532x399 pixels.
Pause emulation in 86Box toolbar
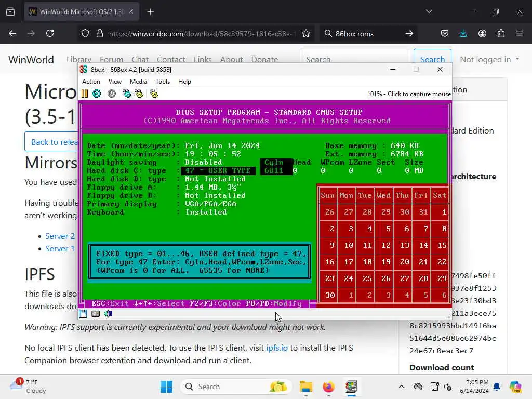click(x=85, y=94)
